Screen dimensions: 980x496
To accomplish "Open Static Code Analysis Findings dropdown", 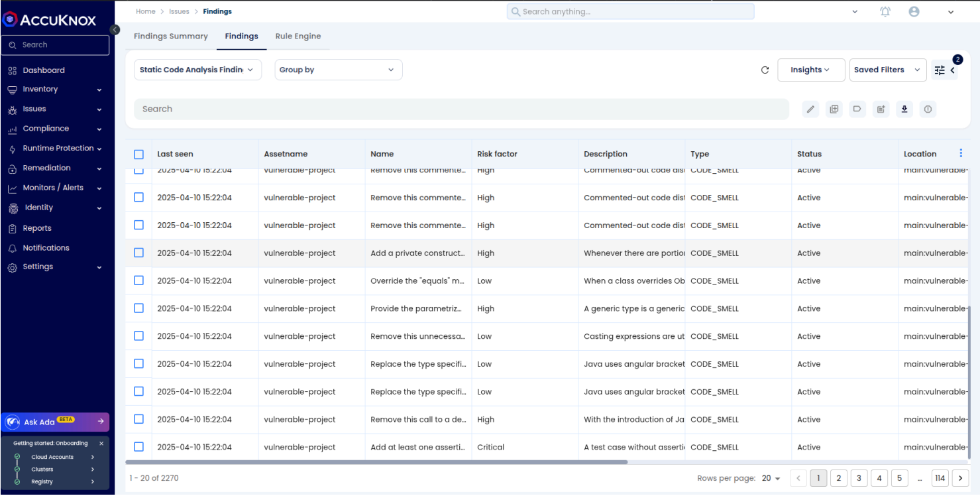I will click(197, 70).
